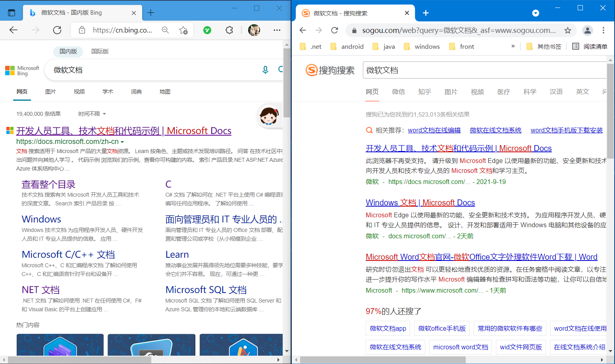The image size is (615, 364).
Task: Close the Sogou search tab
Action: pos(407,13)
